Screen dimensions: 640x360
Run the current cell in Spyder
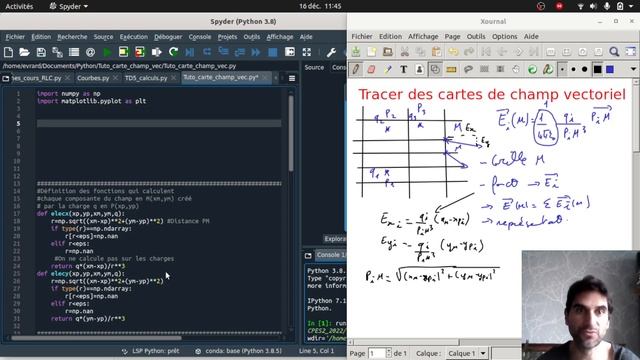pyautogui.click(x=123, y=52)
